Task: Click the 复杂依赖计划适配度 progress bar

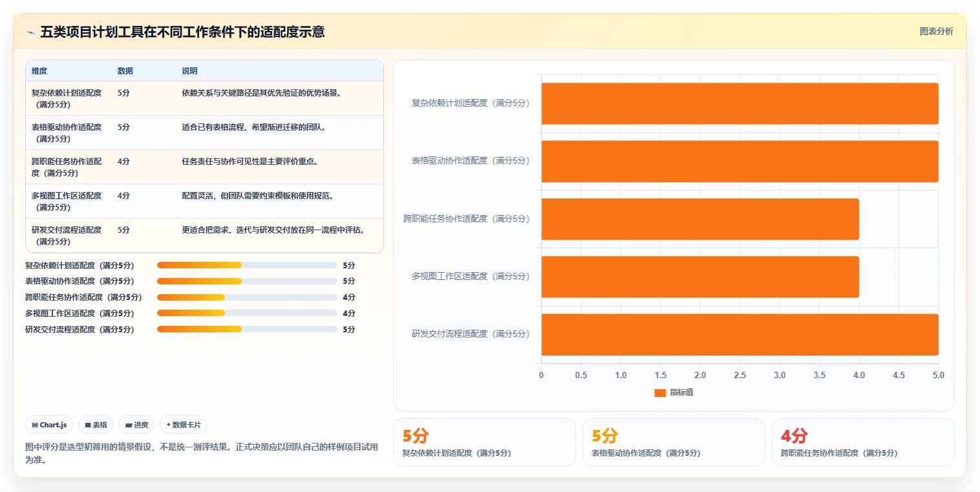Action: 247,265
